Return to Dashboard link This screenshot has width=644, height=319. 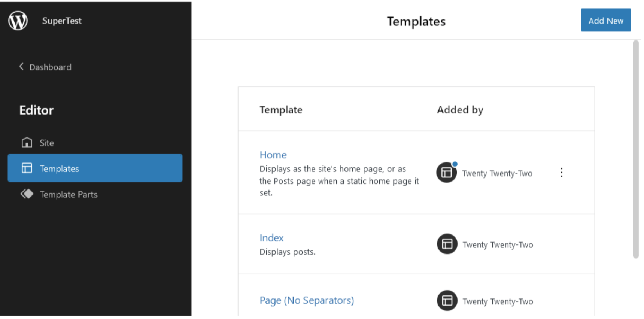click(50, 67)
